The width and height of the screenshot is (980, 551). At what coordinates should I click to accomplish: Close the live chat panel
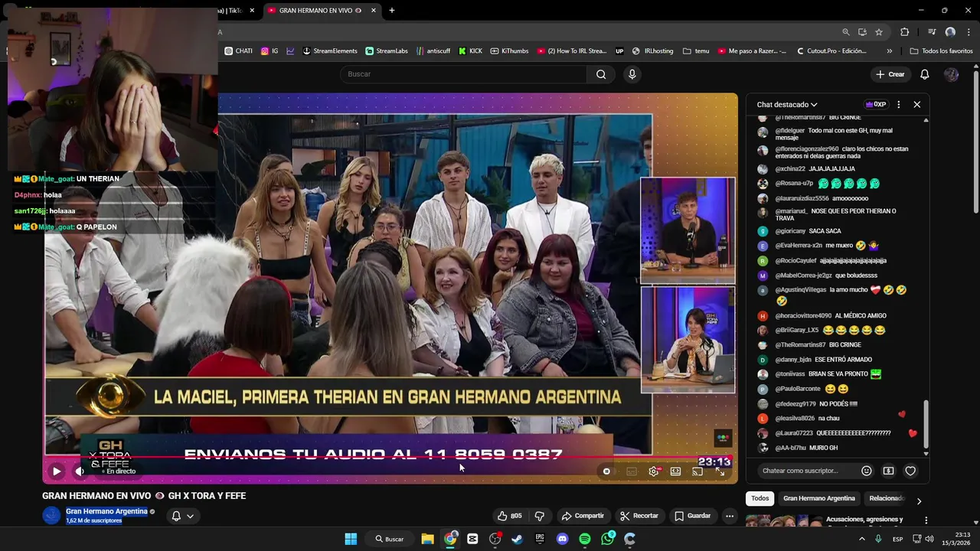(x=917, y=105)
